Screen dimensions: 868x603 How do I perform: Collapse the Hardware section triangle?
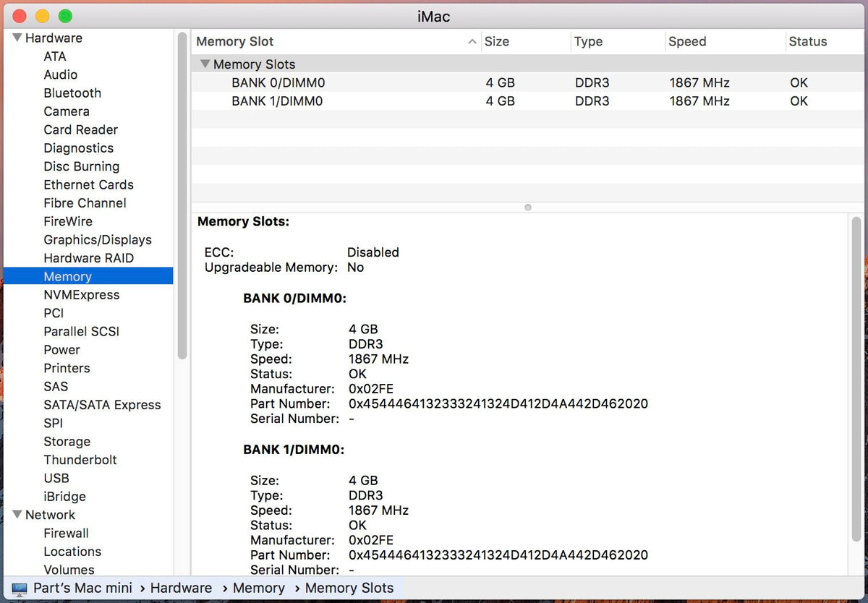pos(17,38)
